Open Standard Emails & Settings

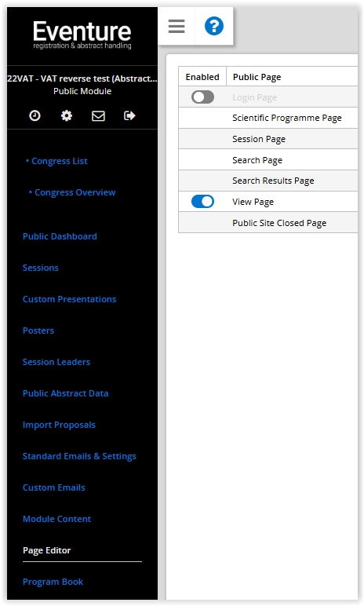point(79,456)
